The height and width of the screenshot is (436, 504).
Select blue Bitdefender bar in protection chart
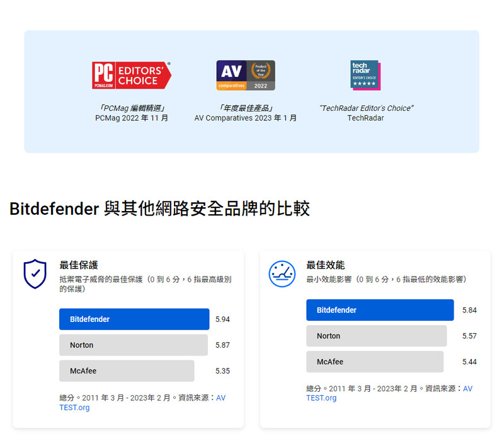tap(134, 319)
